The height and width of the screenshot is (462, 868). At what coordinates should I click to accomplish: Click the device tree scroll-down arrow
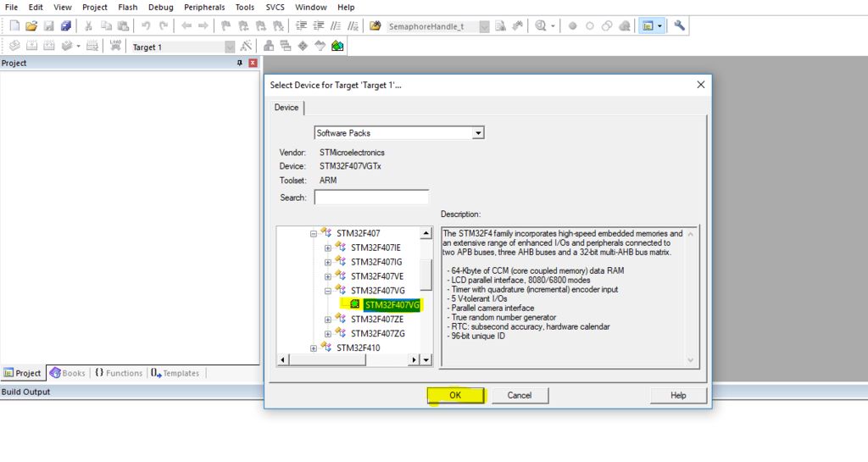426,359
